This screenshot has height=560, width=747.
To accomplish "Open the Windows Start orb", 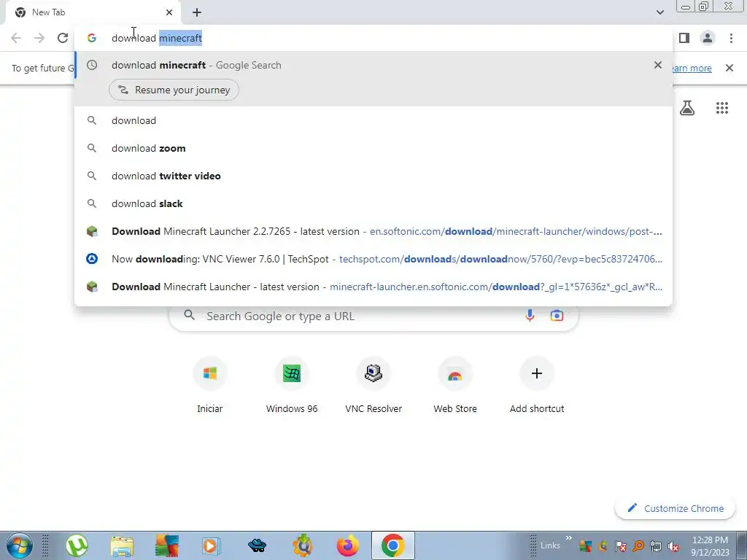I will coord(20,545).
